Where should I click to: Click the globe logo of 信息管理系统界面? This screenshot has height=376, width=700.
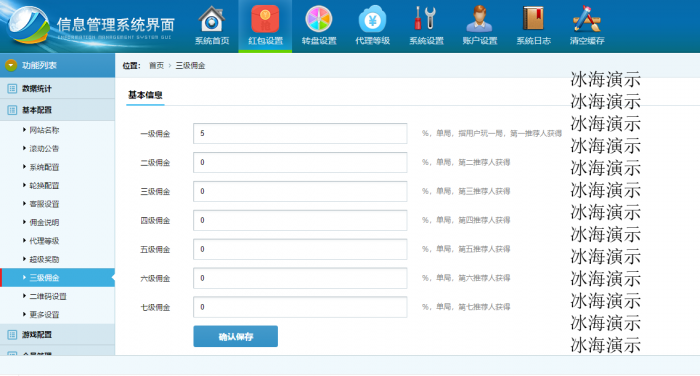29,25
